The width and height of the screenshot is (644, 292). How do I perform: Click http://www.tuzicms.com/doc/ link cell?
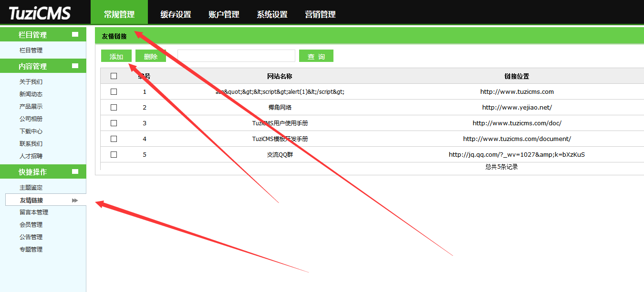(x=517, y=123)
